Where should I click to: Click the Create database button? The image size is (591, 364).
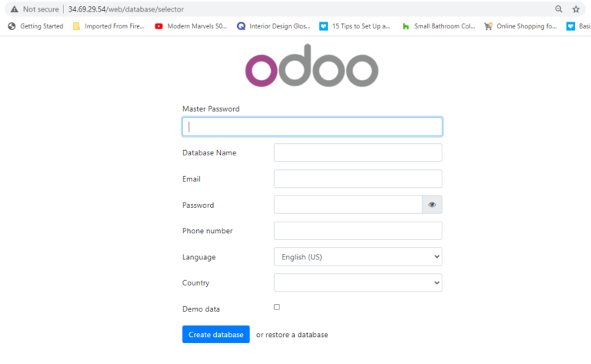(216, 335)
